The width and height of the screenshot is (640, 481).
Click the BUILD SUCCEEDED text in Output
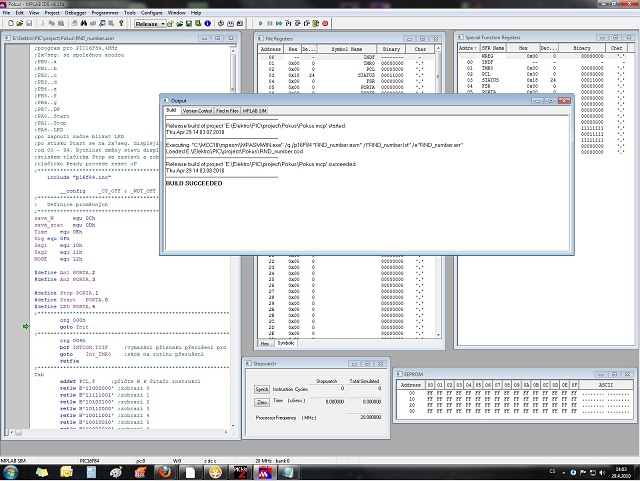coord(194,183)
